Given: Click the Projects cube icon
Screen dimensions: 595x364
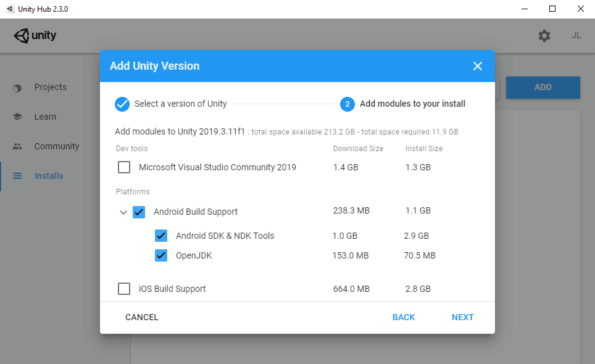Looking at the screenshot, I should tap(17, 88).
